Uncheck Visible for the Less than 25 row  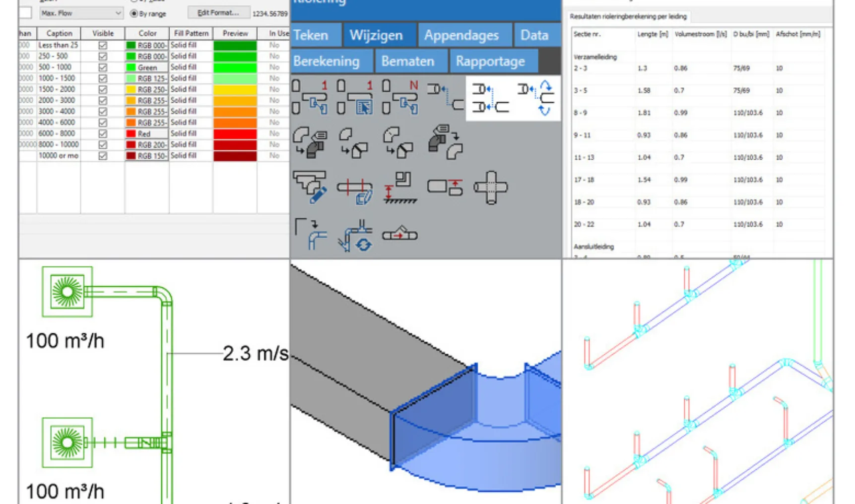click(x=103, y=45)
